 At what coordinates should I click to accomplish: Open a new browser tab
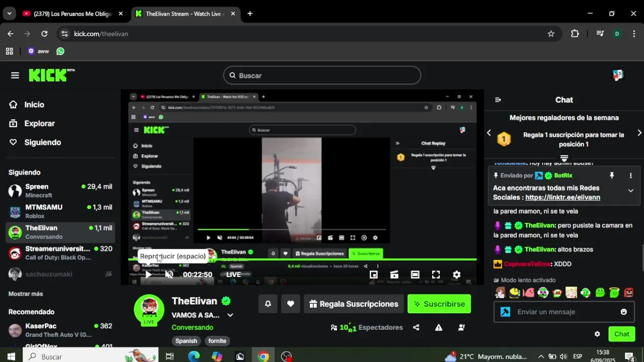250,14
